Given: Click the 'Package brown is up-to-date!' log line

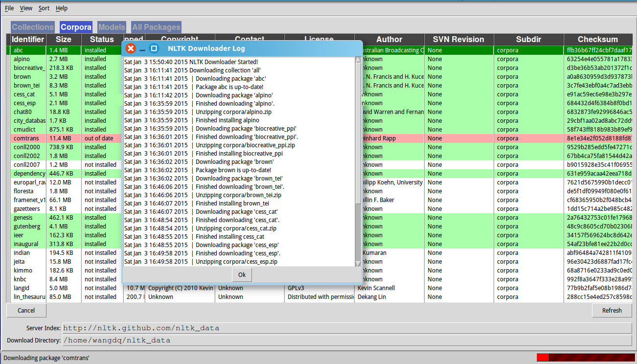Looking at the screenshot, I should [198, 170].
